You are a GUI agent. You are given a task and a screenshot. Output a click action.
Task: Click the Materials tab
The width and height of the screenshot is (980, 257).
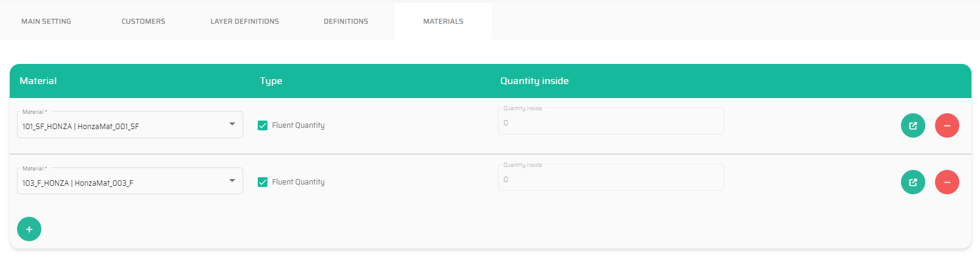(x=443, y=21)
